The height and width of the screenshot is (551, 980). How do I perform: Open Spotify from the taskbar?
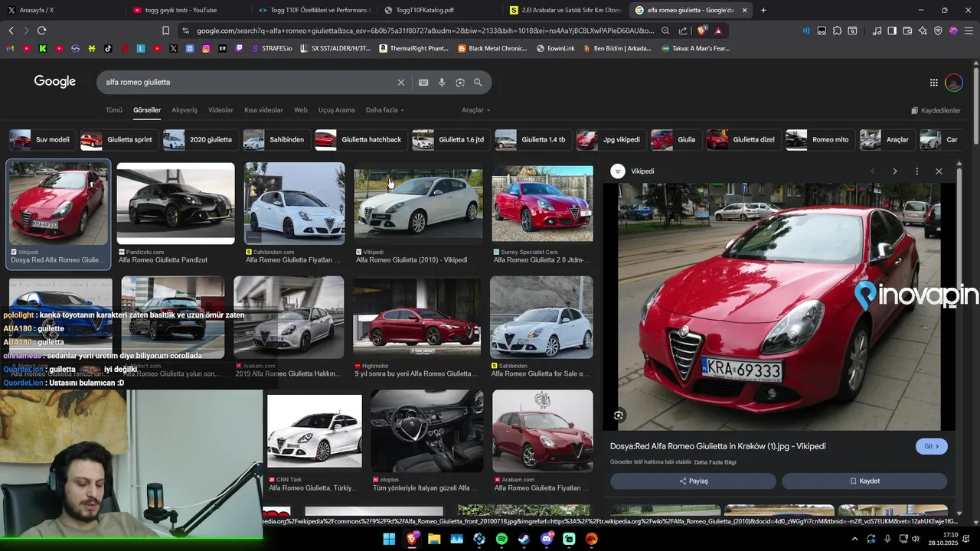click(x=501, y=539)
